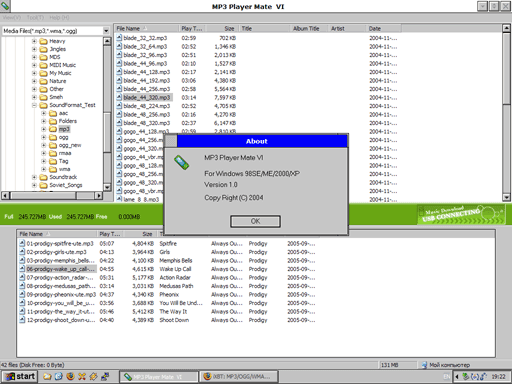
Task: Sort top list by Play Time column
Action: pos(192,29)
